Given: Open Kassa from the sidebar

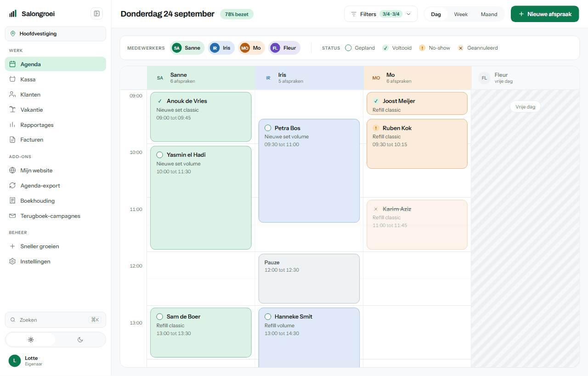Looking at the screenshot, I should [x=56, y=79].
